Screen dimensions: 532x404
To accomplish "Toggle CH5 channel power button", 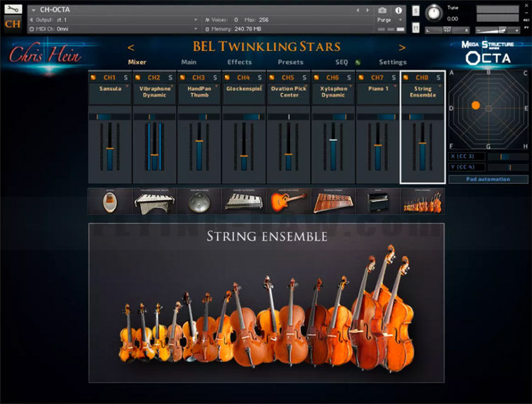I will click(x=272, y=77).
